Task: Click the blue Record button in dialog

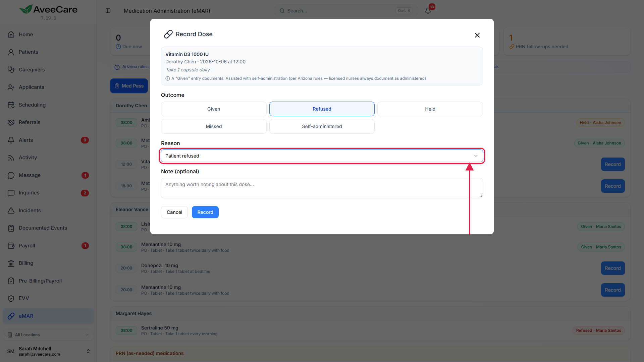Action: (205, 212)
